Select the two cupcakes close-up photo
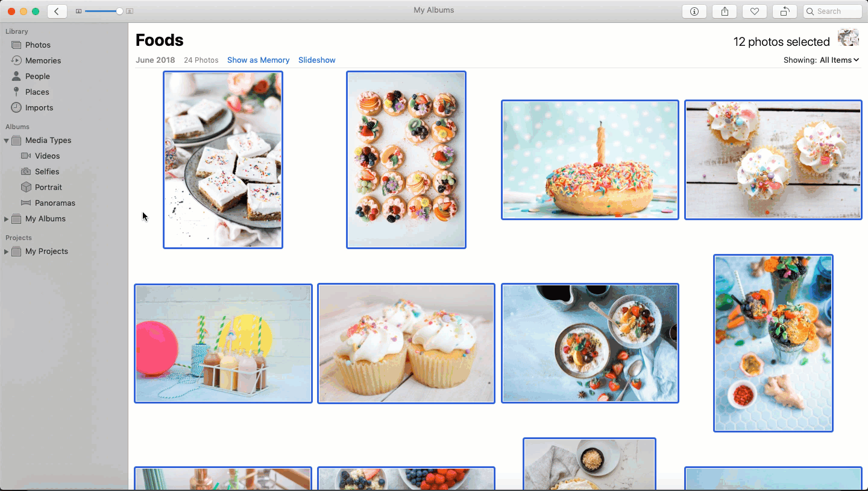Screen dimensions: 868x491 click(x=406, y=343)
